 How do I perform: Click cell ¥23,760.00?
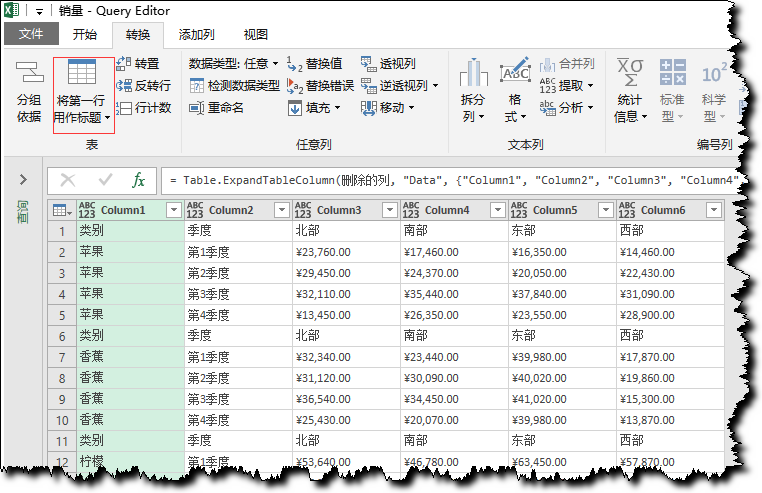coord(346,252)
